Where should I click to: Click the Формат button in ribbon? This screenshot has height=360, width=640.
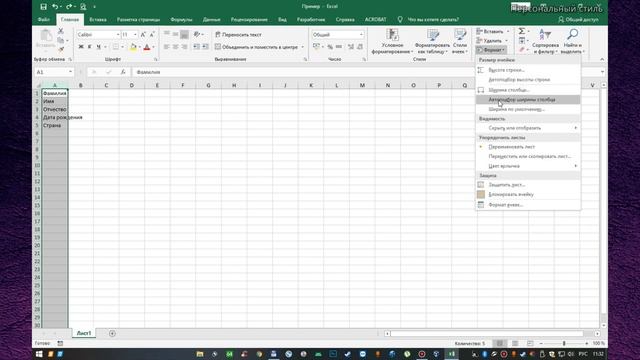491,50
